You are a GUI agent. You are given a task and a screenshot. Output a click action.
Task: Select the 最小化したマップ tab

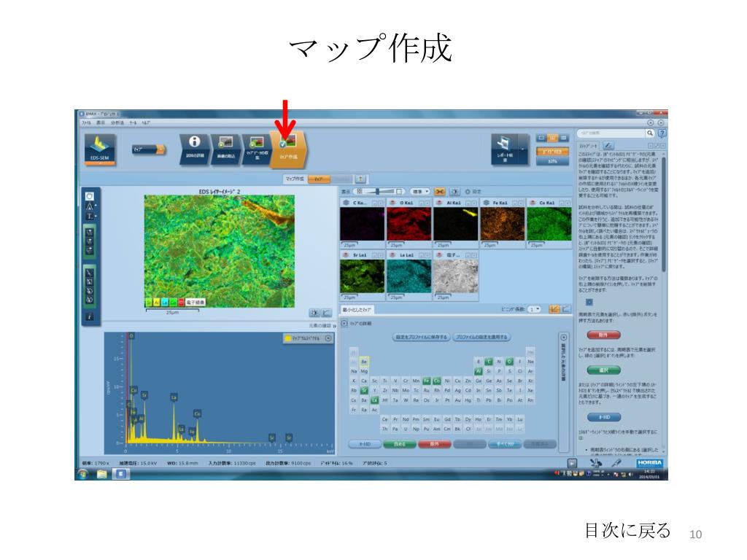click(x=357, y=310)
